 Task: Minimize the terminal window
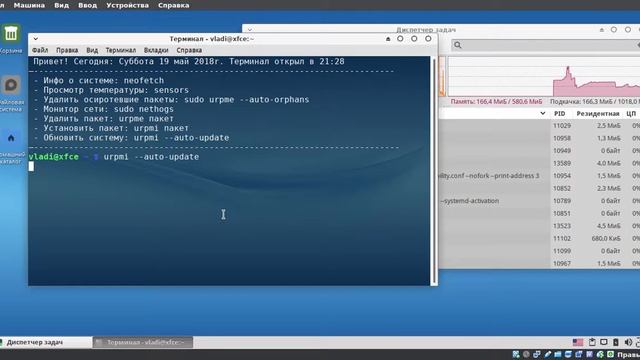pyautogui.click(x=400, y=39)
